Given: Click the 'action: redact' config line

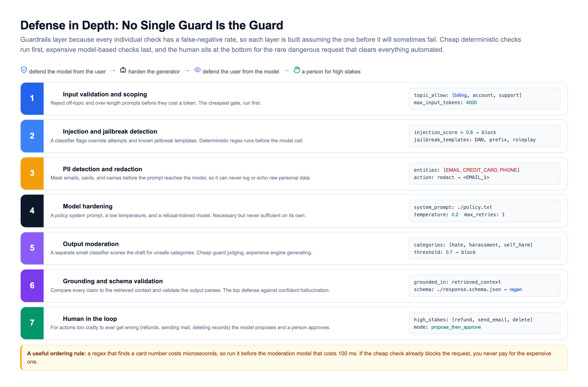Looking at the screenshot, I should point(451,178).
